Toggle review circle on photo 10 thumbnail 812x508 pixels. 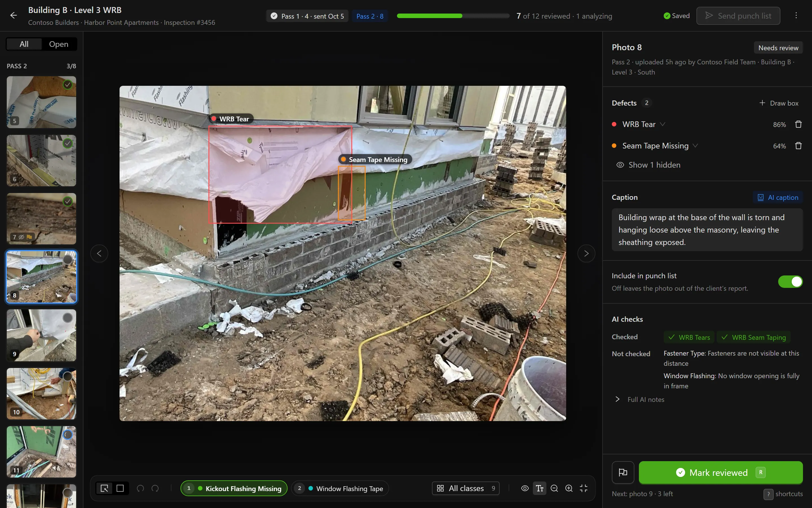(67, 376)
